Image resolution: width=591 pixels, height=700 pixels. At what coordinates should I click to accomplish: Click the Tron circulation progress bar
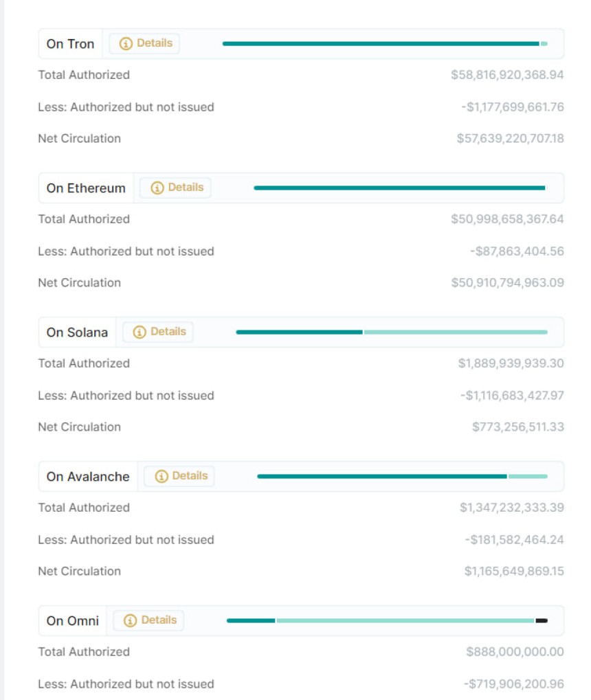tap(381, 44)
